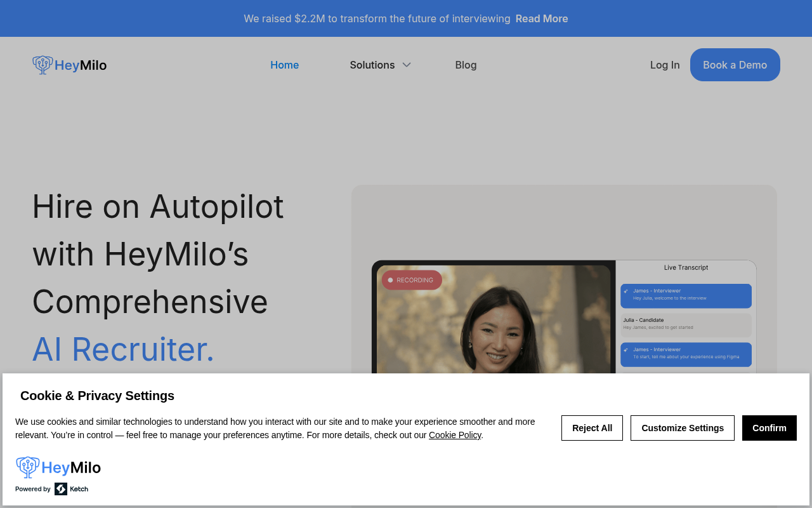Select Home in the top navigation
812x508 pixels.
pyautogui.click(x=284, y=65)
